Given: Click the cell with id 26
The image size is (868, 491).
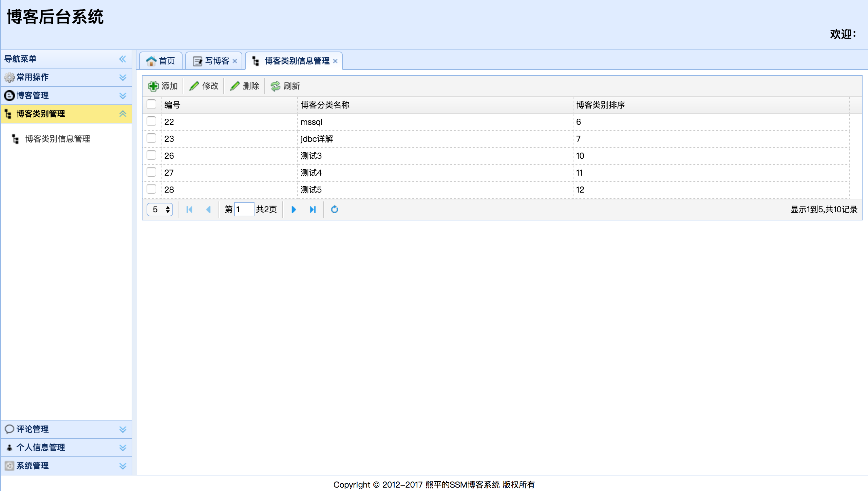Looking at the screenshot, I should (229, 156).
